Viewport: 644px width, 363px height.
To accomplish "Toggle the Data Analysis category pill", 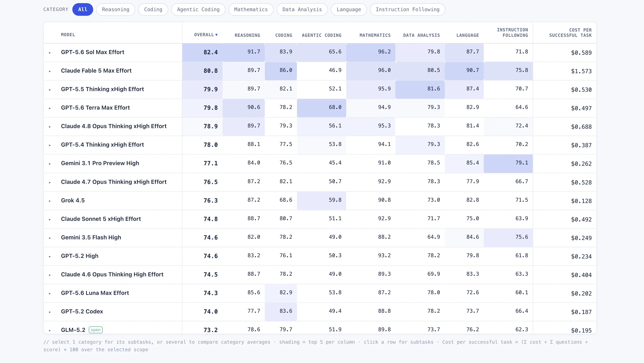I will [302, 9].
